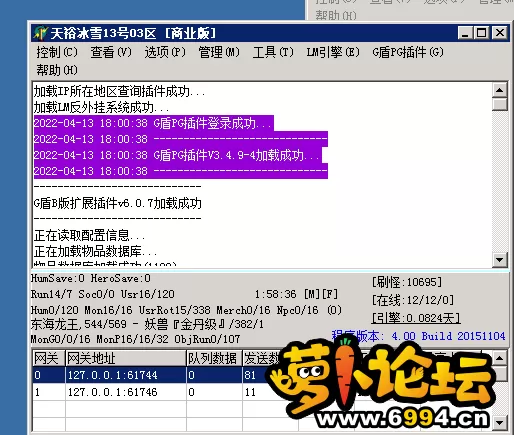Click log line 正在加载物品数据库

tap(95, 251)
